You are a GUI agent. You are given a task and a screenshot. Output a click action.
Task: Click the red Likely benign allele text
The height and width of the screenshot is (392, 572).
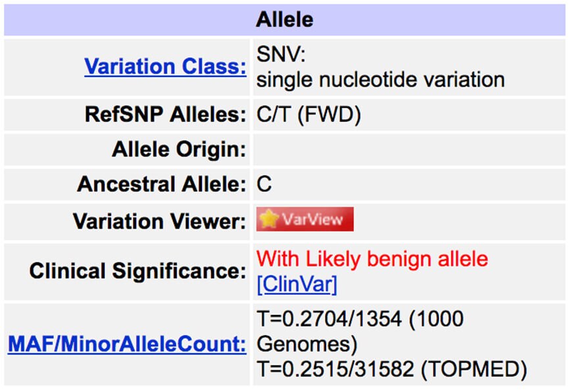[372, 258]
